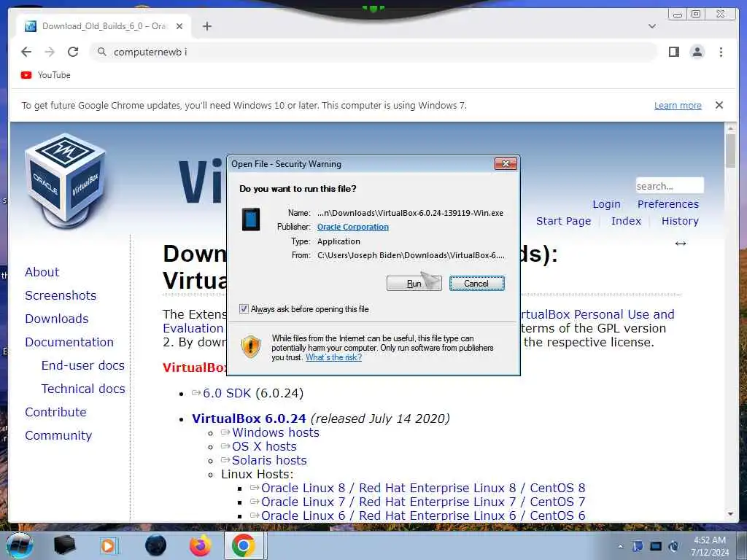The width and height of the screenshot is (747, 560).
Task: Click the file icon in security dialog
Action: coord(251,219)
